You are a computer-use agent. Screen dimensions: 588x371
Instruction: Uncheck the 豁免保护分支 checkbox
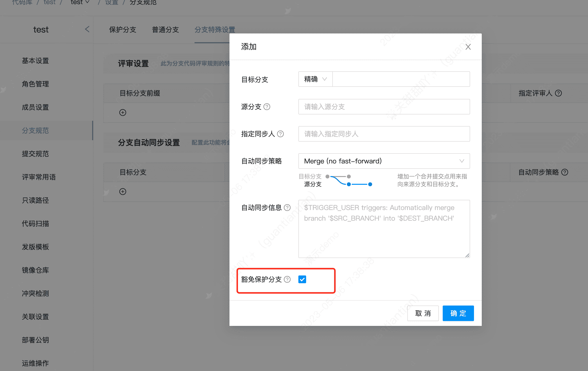tap(302, 279)
